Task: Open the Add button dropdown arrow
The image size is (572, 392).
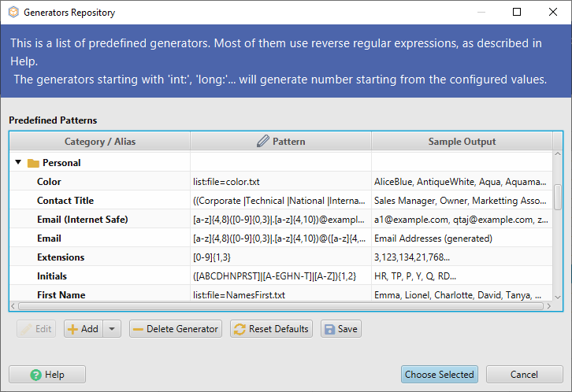Action: 113,329
